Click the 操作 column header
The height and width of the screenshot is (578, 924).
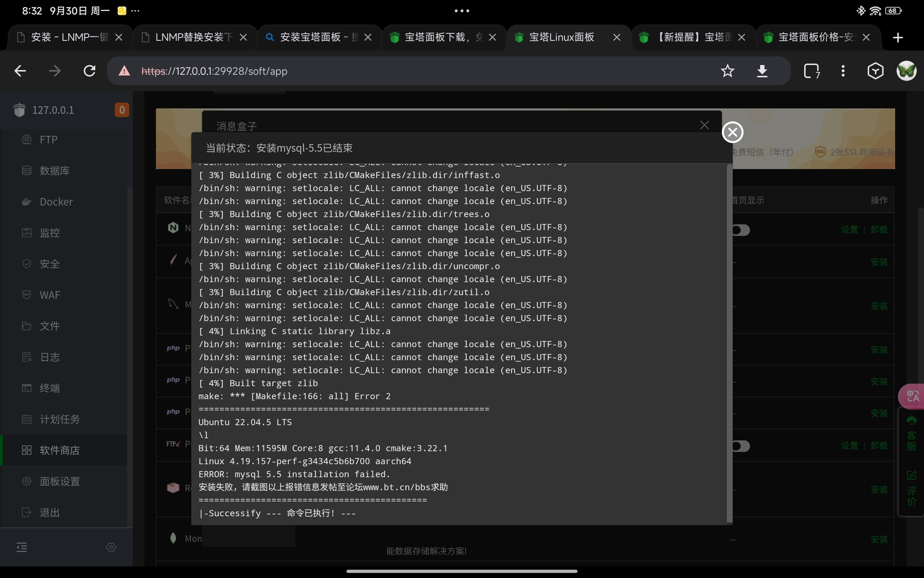(x=879, y=200)
